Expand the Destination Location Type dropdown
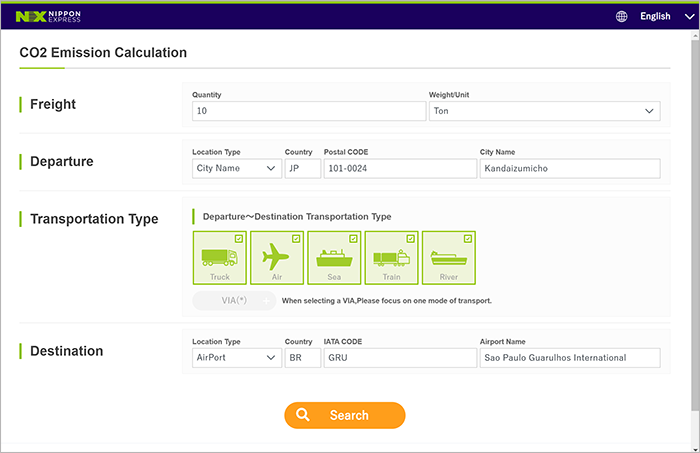This screenshot has width=700, height=453. pyautogui.click(x=236, y=358)
